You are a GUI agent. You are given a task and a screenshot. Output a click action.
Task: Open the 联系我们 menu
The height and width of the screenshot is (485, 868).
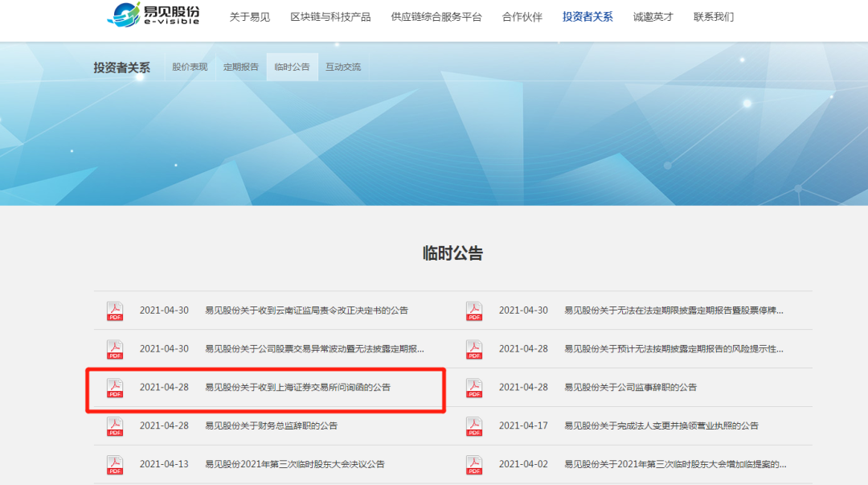coord(714,17)
